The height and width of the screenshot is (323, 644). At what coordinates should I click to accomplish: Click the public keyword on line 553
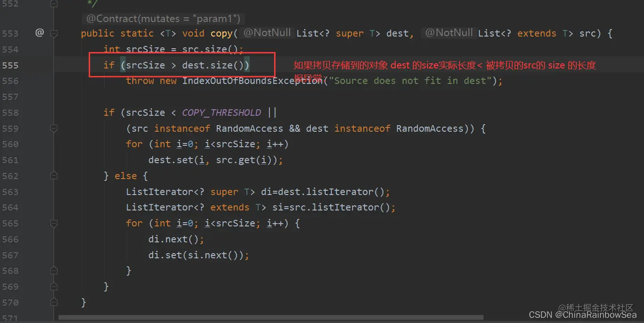[98, 33]
